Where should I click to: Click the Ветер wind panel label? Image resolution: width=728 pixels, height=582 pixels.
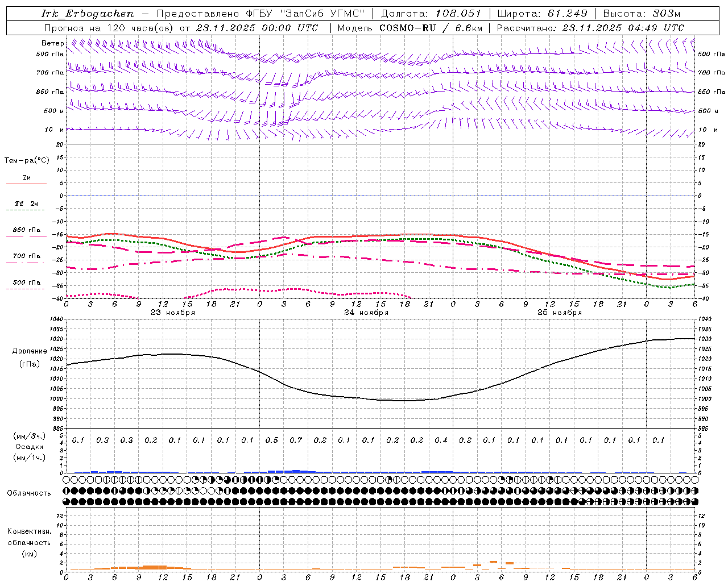pos(52,43)
